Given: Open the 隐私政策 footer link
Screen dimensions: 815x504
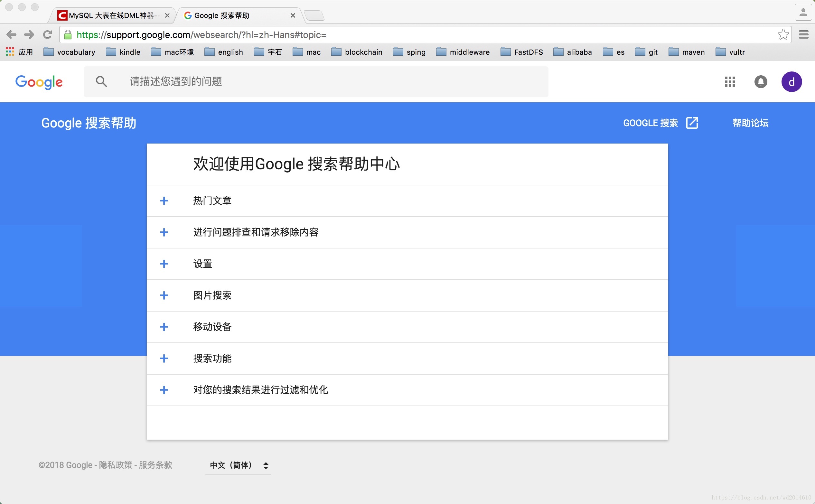Looking at the screenshot, I should [116, 465].
